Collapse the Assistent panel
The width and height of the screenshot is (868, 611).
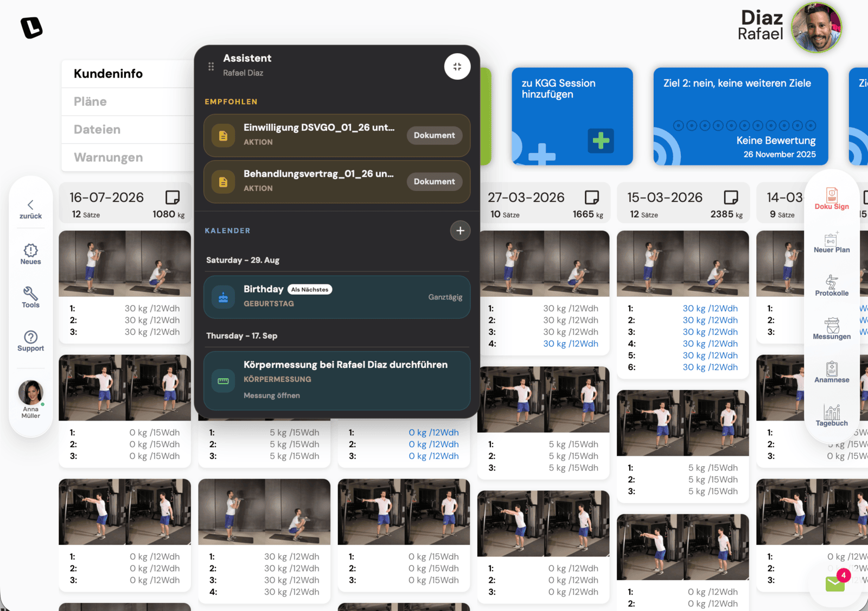(x=457, y=67)
